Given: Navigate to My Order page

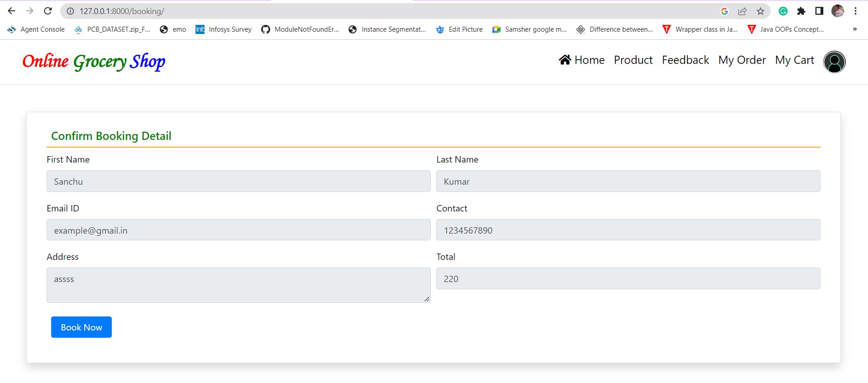Looking at the screenshot, I should [x=742, y=60].
